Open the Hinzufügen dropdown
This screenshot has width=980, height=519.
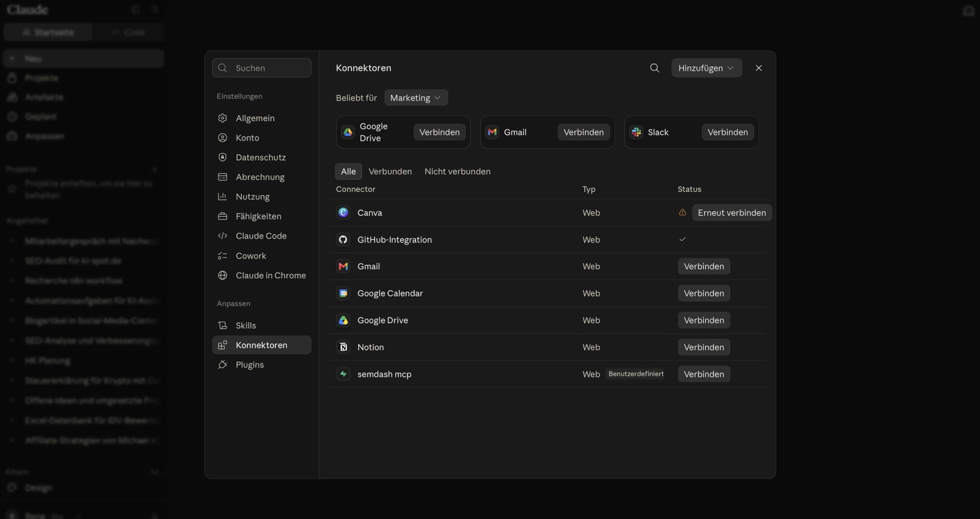point(706,68)
